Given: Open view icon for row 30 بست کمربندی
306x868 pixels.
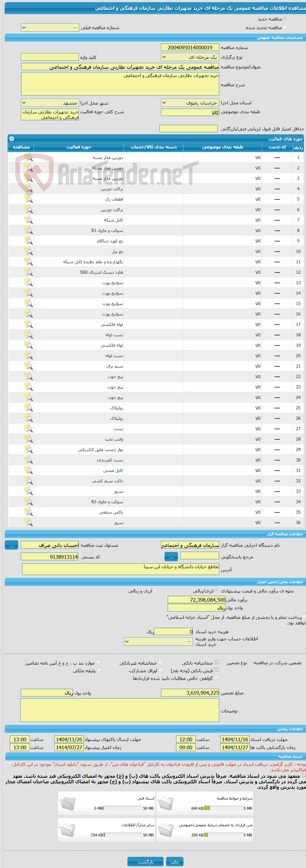Looking at the screenshot, I should click(28, 460).
